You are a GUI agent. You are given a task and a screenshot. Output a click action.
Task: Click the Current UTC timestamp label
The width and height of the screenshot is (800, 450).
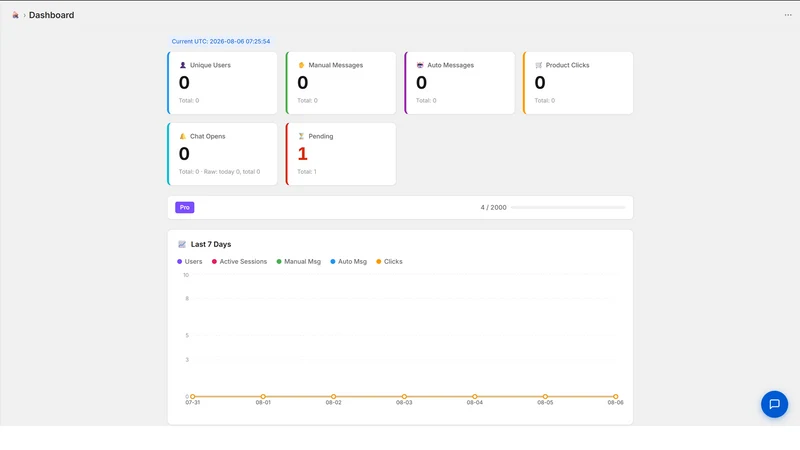pos(221,41)
